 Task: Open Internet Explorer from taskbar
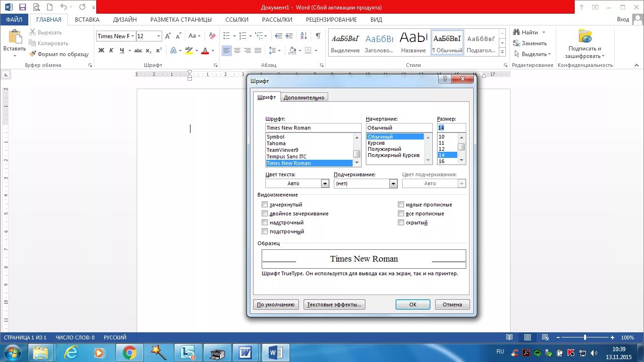[x=71, y=353]
